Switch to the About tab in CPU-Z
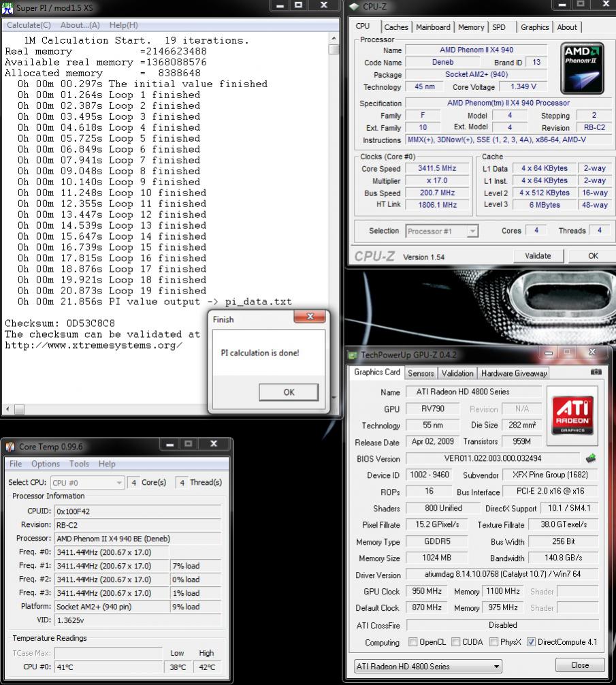Viewport: 616px width, 685px height. (567, 27)
